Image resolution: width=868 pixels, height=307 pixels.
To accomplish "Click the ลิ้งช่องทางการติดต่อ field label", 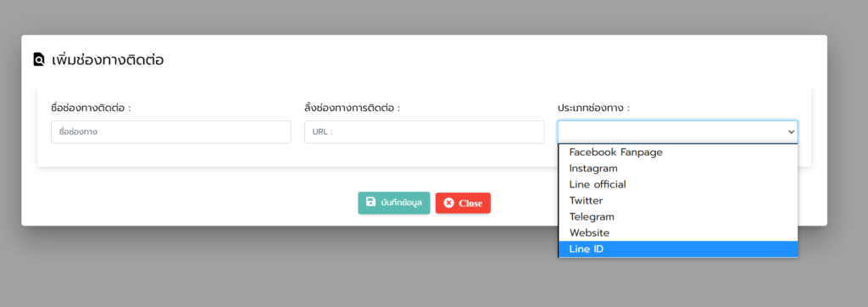I will pos(352,108).
